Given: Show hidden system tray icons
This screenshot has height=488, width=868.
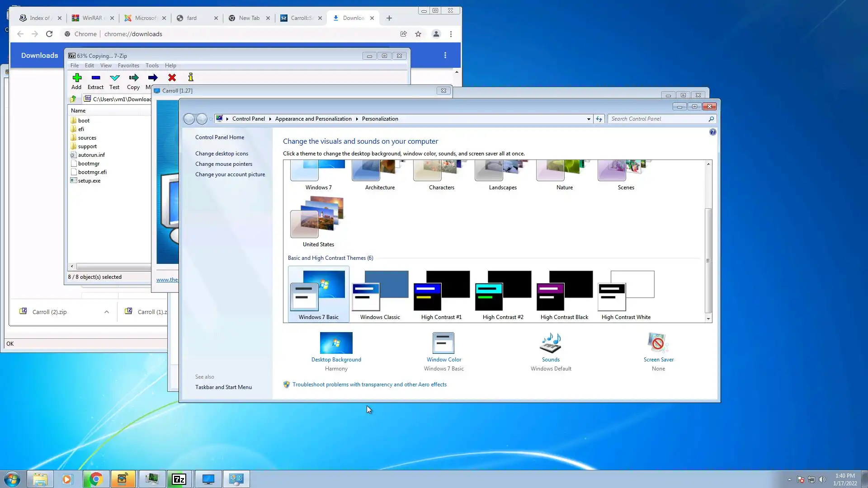Looking at the screenshot, I should coord(789,479).
